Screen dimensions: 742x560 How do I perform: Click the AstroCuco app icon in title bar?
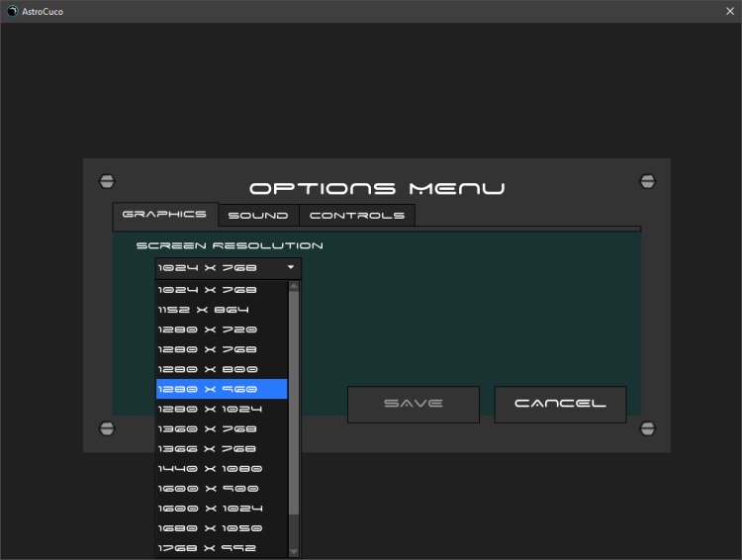pyautogui.click(x=12, y=11)
